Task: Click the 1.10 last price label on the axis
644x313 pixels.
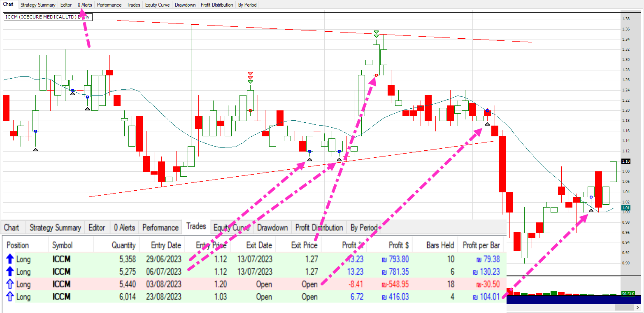Action: [x=626, y=161]
